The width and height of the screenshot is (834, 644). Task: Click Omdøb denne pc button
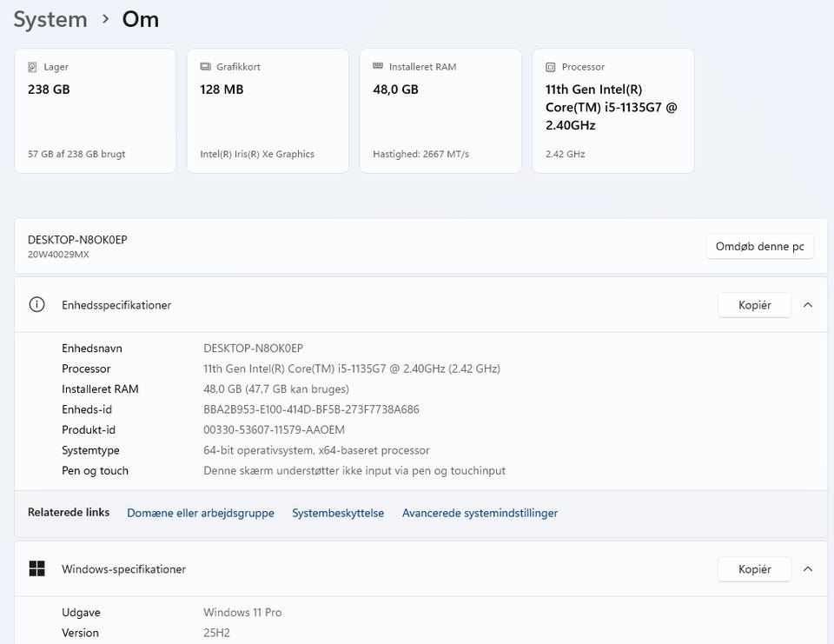pos(759,247)
